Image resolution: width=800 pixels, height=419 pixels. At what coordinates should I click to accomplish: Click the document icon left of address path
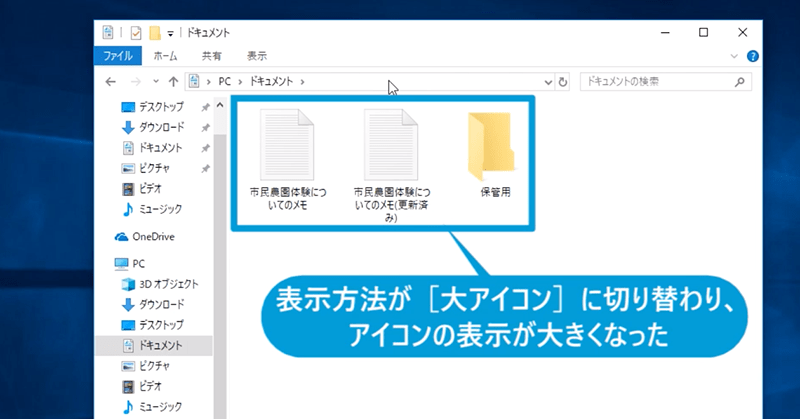click(x=194, y=82)
